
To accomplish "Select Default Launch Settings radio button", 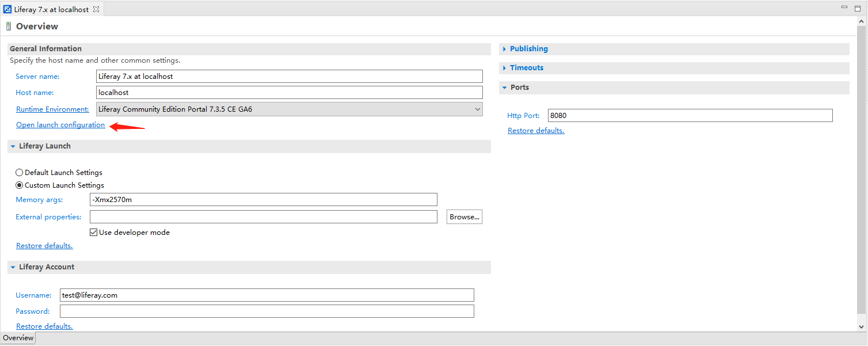I will click(x=20, y=173).
